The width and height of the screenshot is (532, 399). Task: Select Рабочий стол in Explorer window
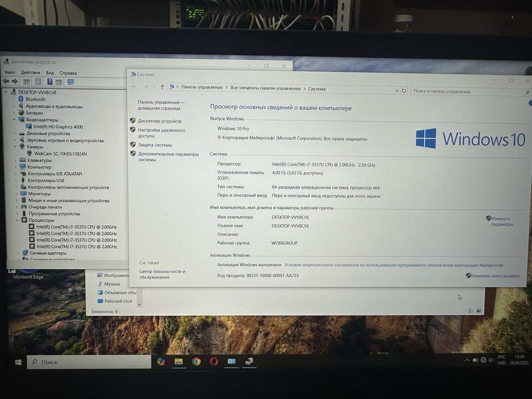[118, 301]
